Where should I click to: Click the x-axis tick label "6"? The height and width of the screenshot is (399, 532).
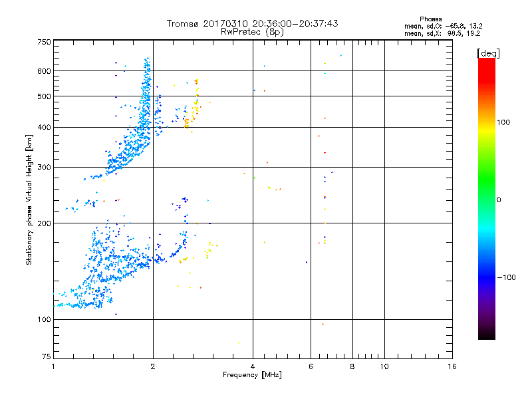point(311,366)
